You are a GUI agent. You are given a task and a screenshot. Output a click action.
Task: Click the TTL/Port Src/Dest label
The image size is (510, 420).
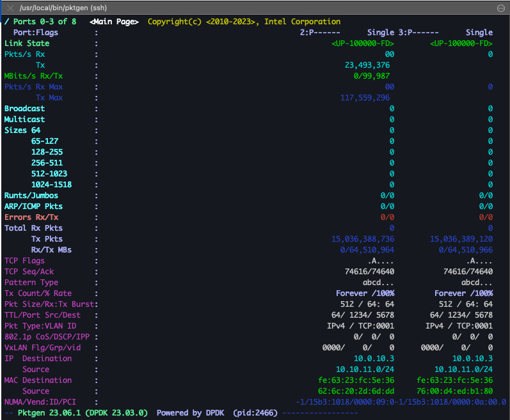pyautogui.click(x=43, y=315)
